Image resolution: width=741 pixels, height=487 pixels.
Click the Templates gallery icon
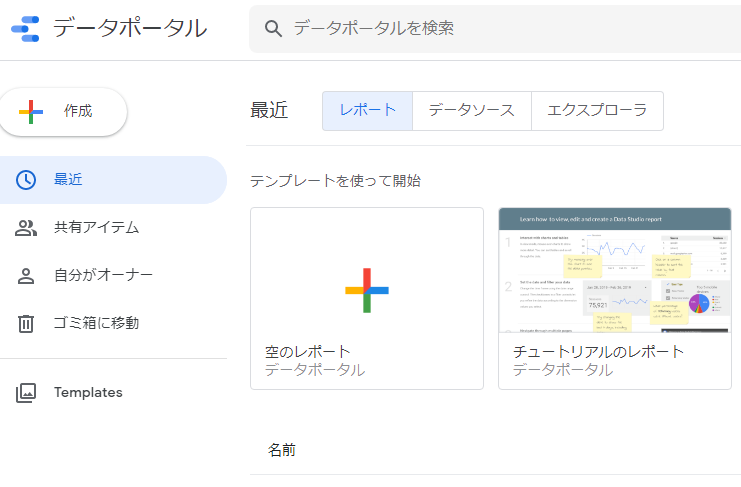(x=26, y=393)
